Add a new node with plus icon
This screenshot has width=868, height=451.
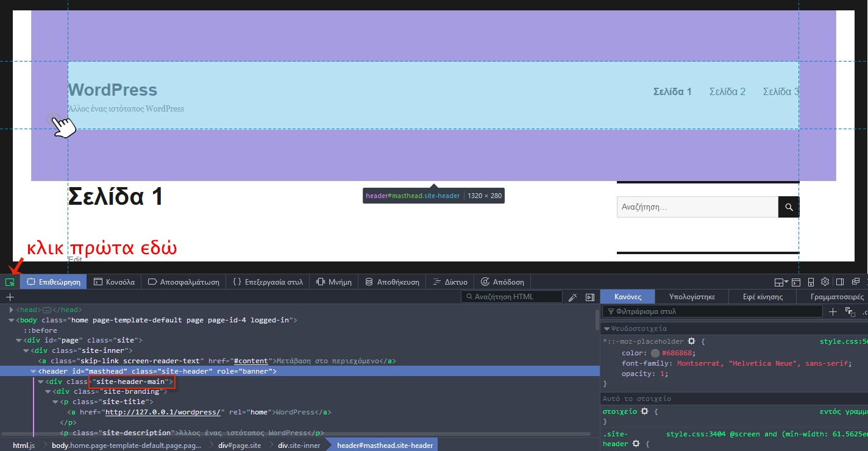(x=10, y=297)
